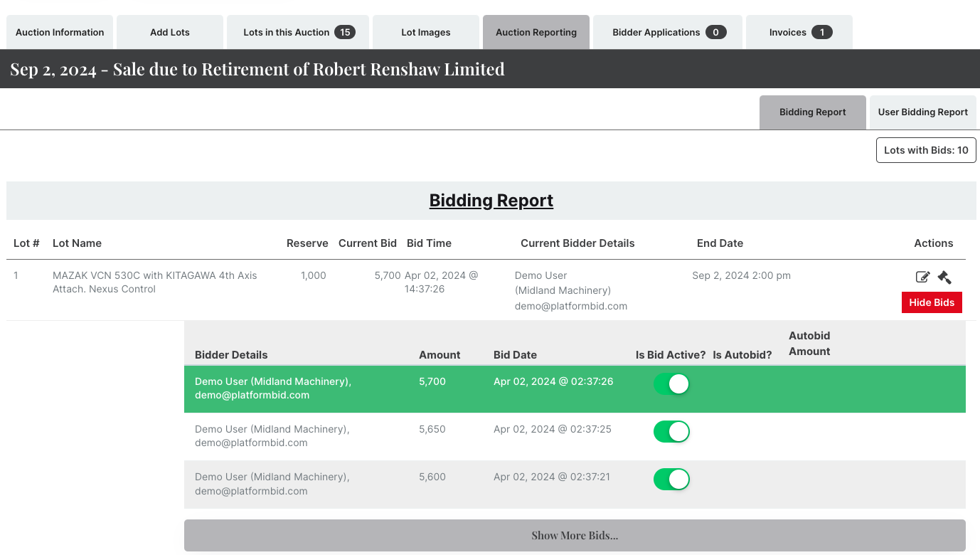Expand the list with Show More Bids
980x555 pixels.
[x=575, y=535]
